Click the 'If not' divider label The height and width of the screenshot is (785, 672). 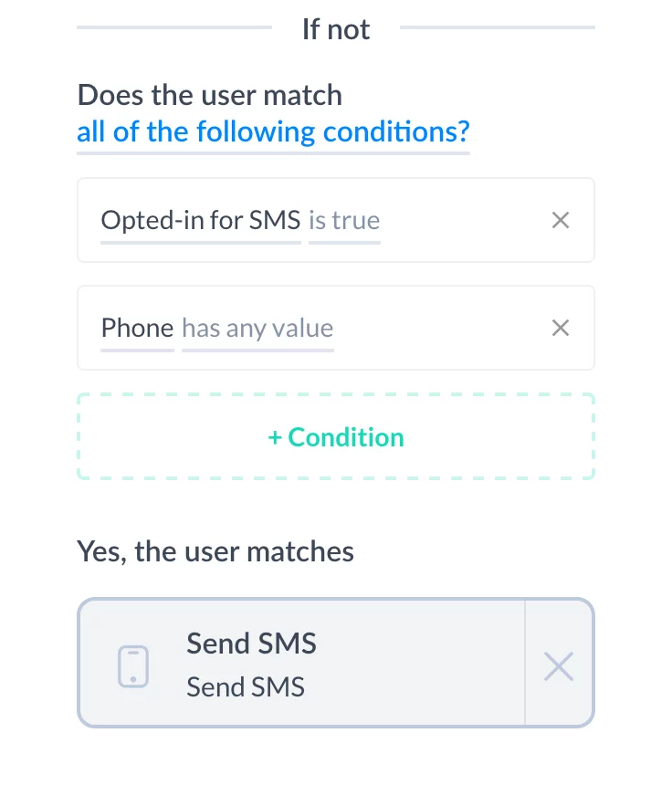click(x=336, y=29)
